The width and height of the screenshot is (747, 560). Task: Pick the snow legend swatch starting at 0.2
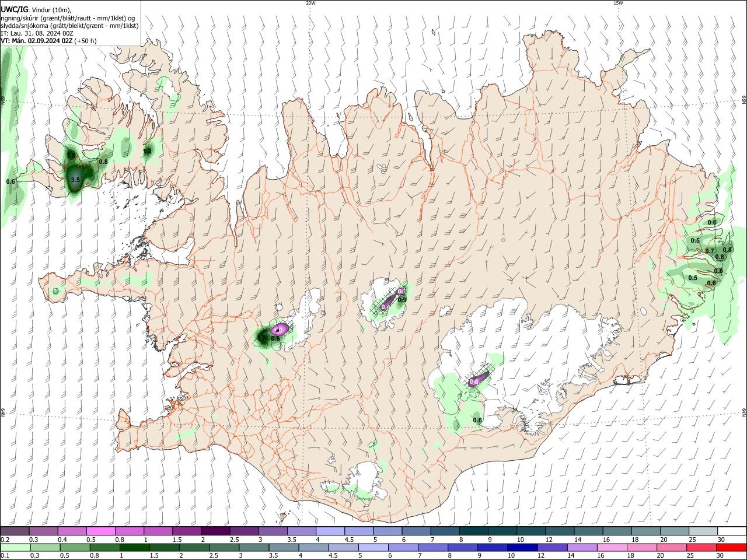15,531
